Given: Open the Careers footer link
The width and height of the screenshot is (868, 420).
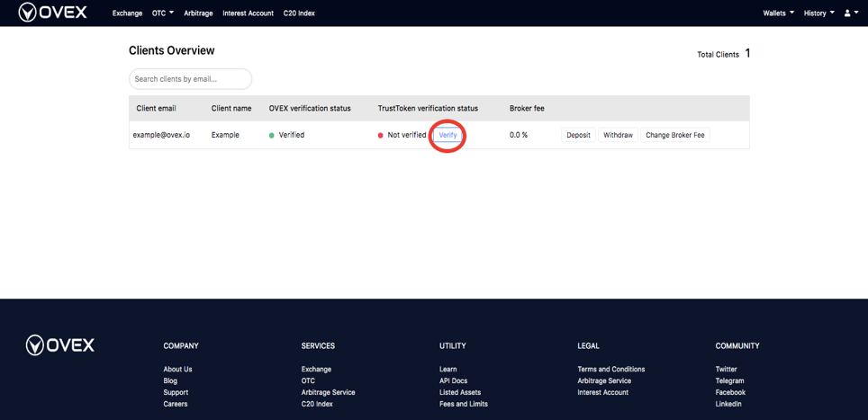Looking at the screenshot, I should coord(176,404).
